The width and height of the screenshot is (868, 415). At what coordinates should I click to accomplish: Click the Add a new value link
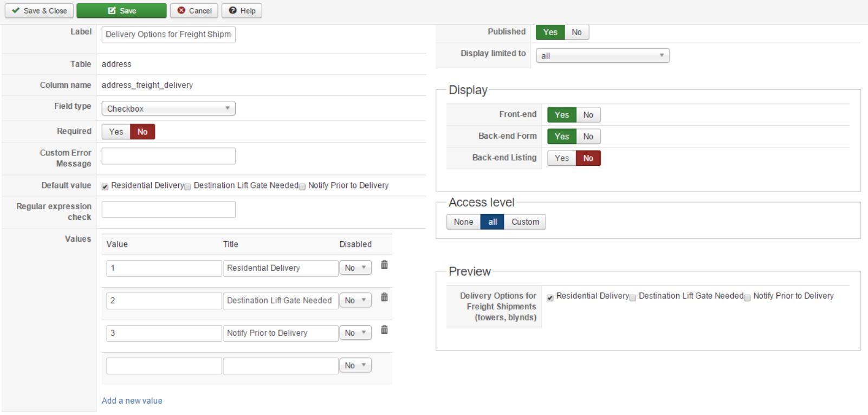click(x=132, y=401)
